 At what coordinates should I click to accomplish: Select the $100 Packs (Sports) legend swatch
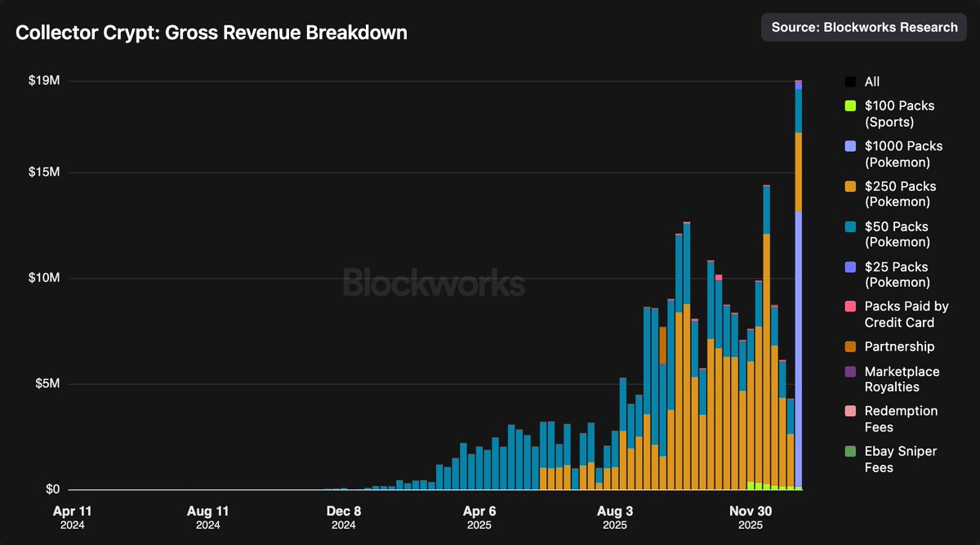pos(851,105)
